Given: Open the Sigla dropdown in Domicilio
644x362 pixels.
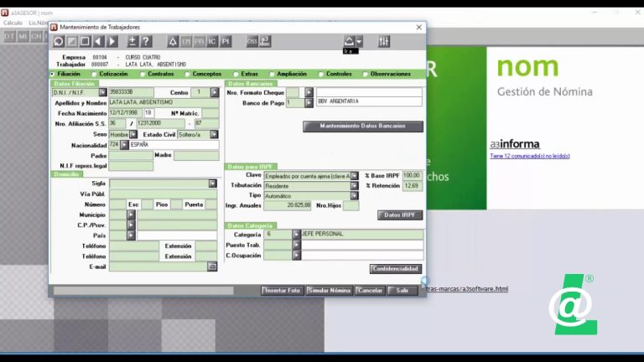Looking at the screenshot, I should coord(212,184).
